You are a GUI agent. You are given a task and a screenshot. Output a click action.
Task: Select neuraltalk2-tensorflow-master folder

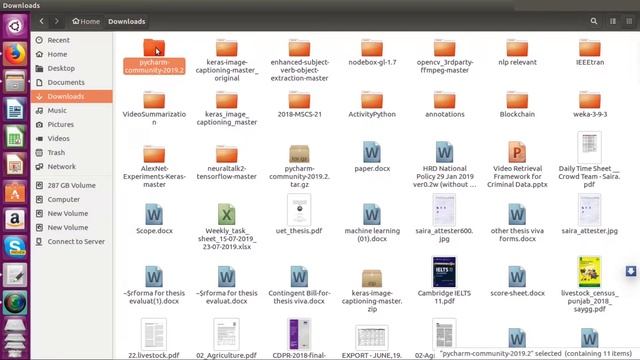click(227, 162)
